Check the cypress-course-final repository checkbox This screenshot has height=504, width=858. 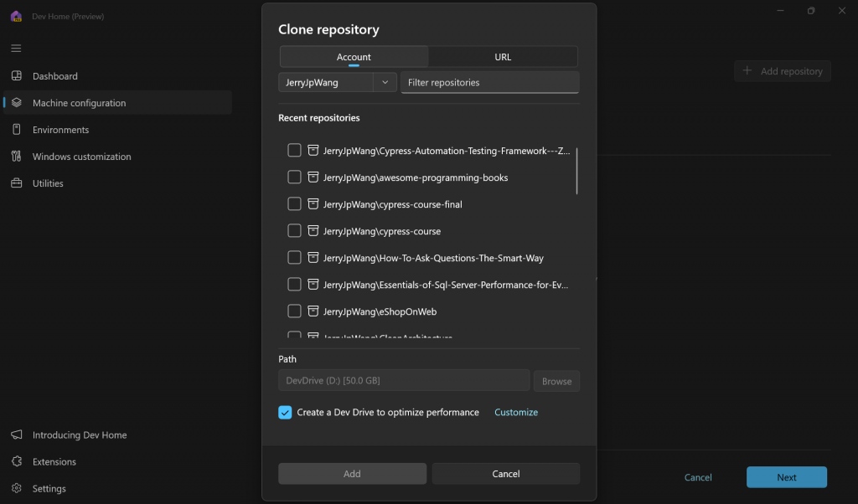294,203
